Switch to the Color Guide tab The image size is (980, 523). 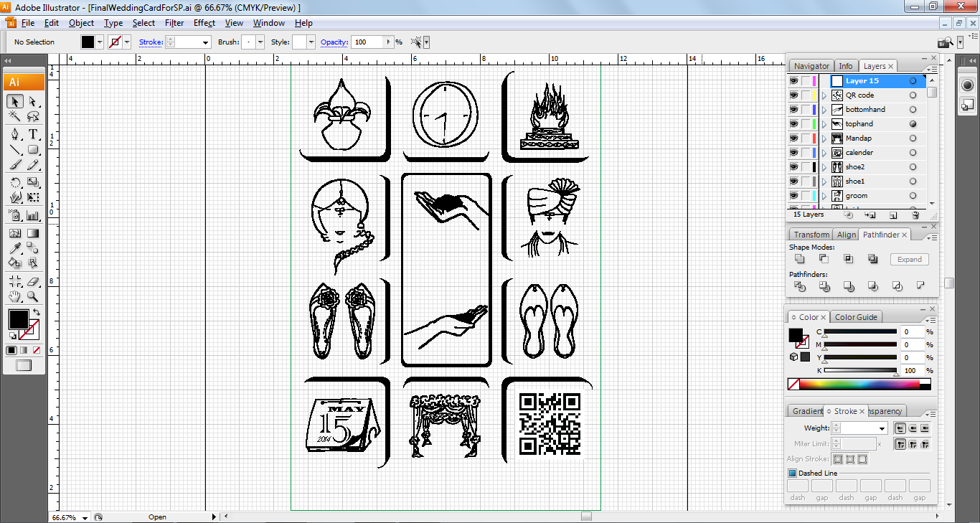coord(856,317)
